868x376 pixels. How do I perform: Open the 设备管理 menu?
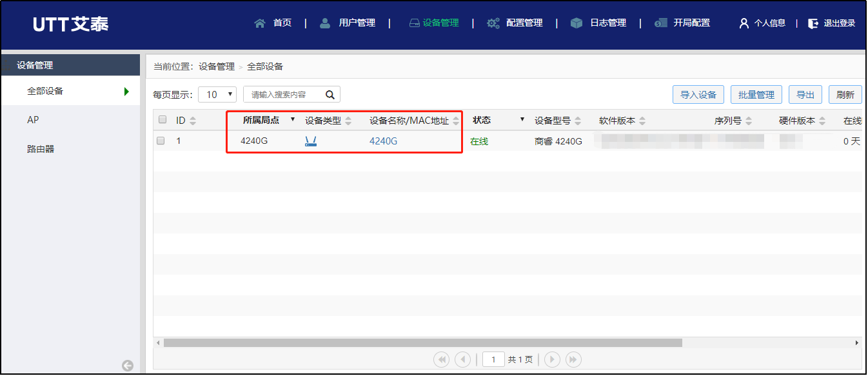(441, 23)
